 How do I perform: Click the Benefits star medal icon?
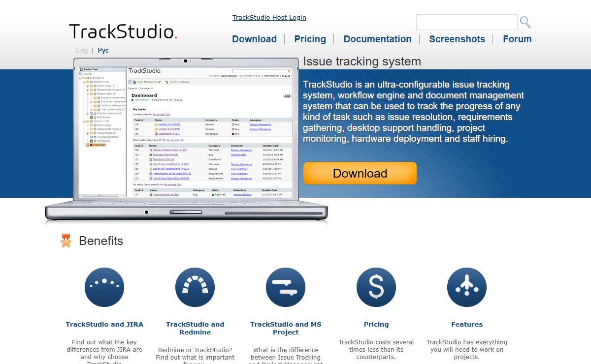click(66, 241)
